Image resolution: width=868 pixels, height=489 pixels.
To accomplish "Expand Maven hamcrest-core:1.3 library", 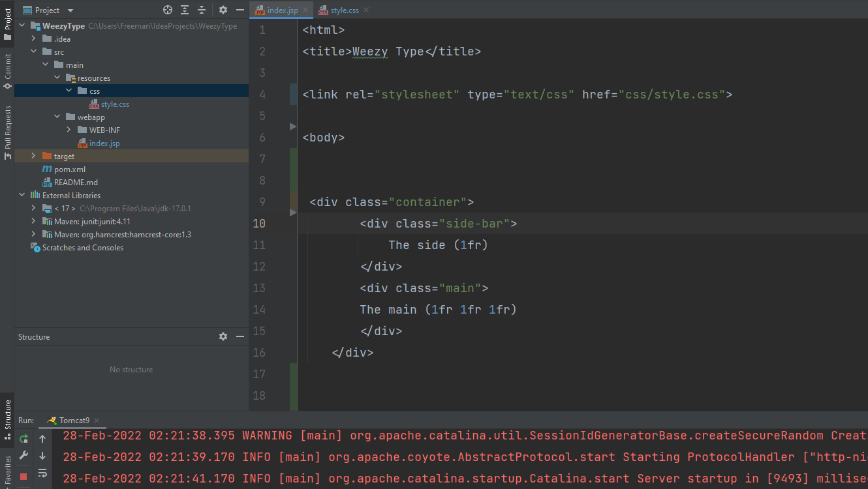I will pos(34,235).
